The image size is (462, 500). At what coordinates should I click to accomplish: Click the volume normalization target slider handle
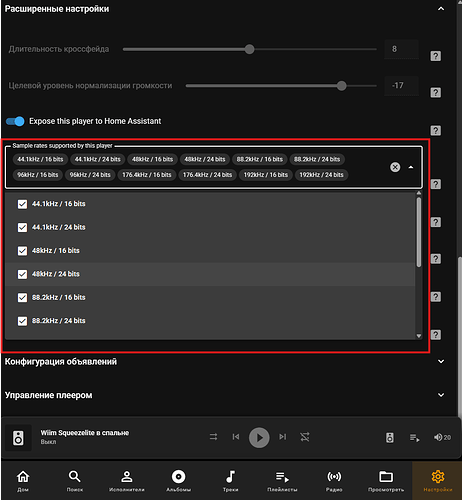341,86
